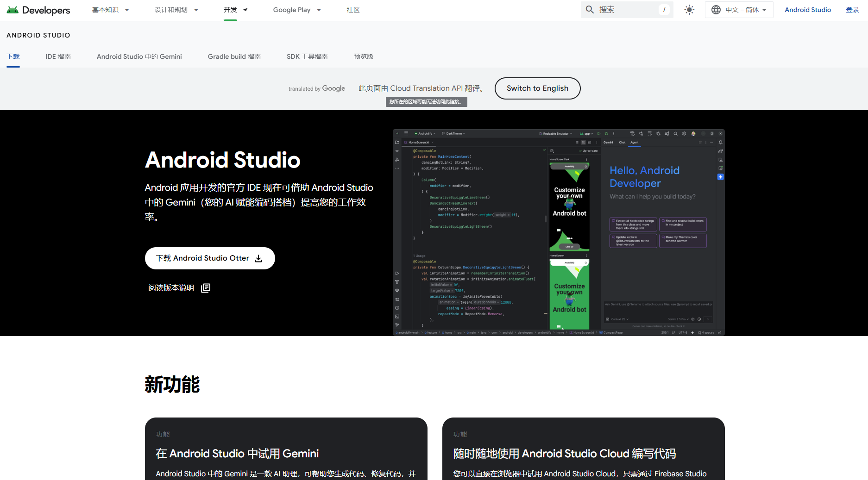Click the translated by Google label

(x=316, y=88)
